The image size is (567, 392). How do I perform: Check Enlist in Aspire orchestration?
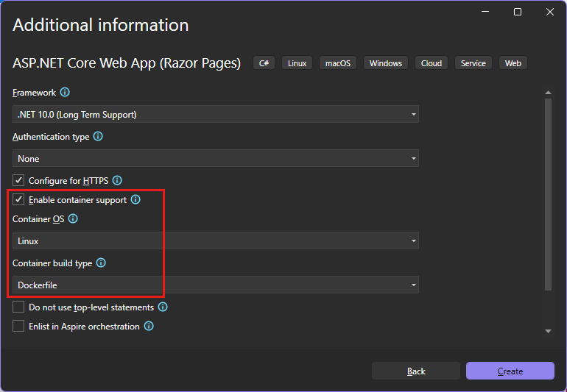tap(18, 327)
